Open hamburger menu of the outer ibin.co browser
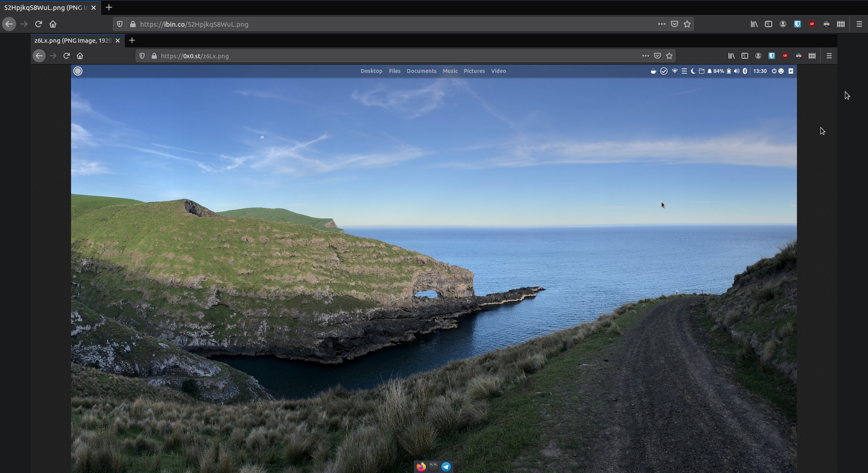This screenshot has height=473, width=868. tap(859, 24)
